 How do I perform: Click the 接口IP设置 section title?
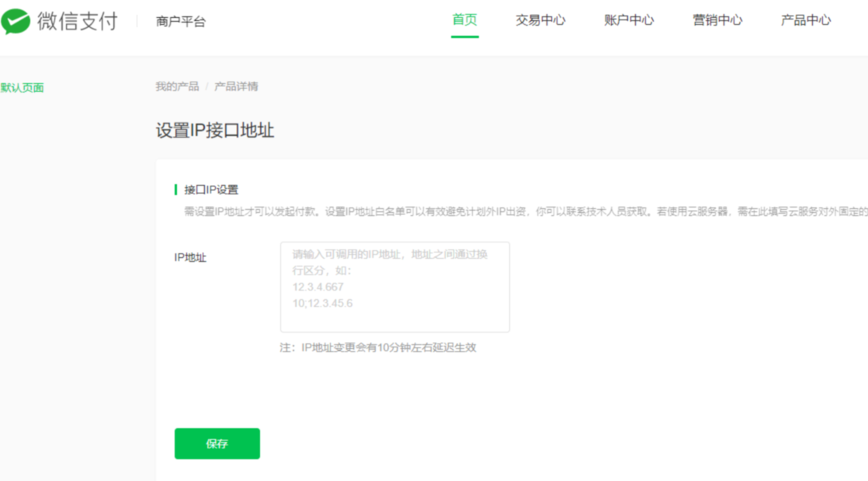coord(211,190)
